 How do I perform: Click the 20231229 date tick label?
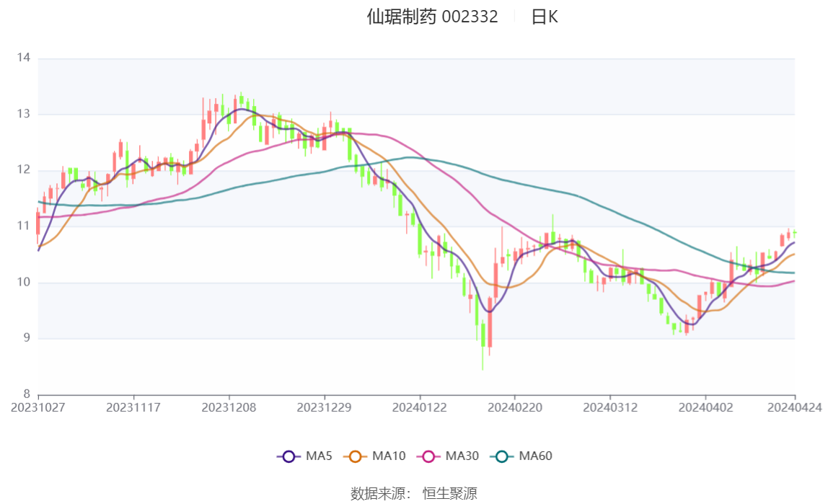(x=325, y=407)
